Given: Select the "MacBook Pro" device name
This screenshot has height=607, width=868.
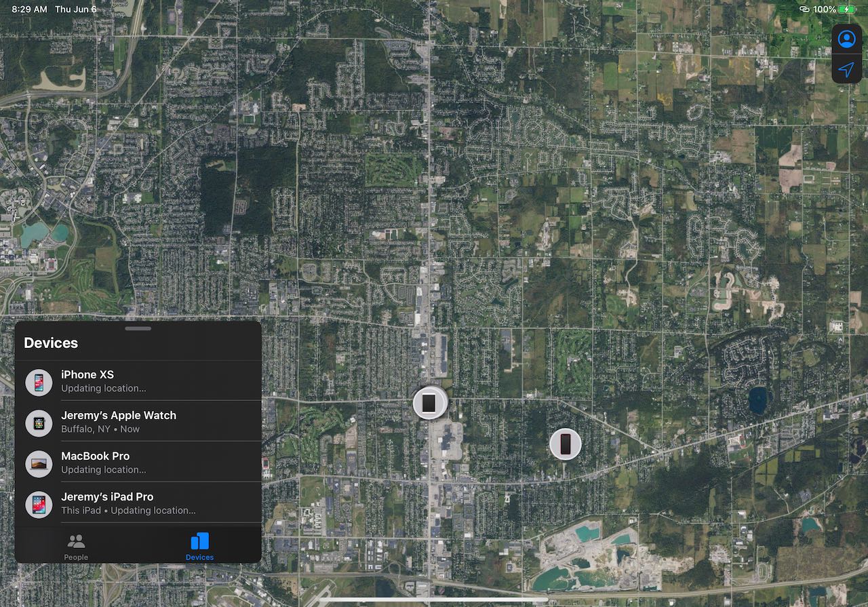Looking at the screenshot, I should tap(96, 456).
